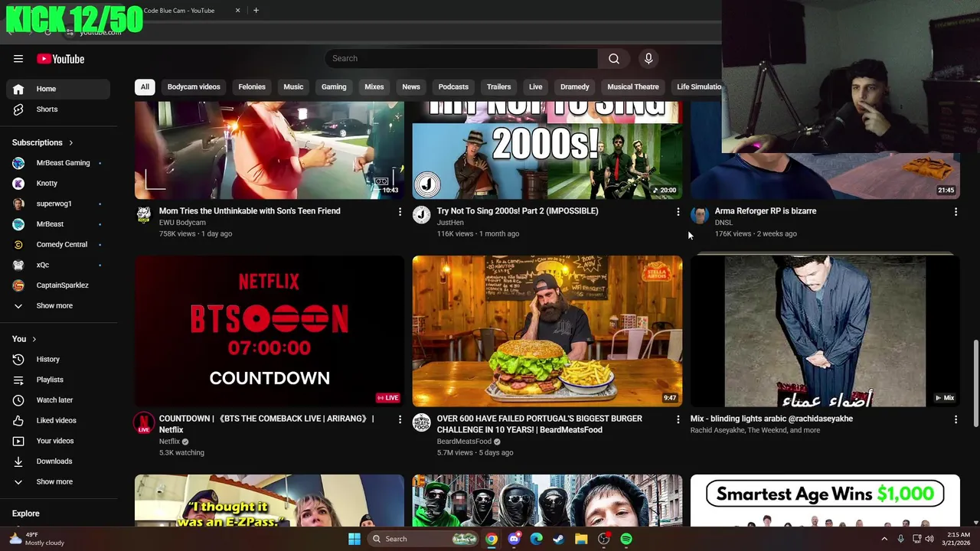Start voice search with the microphone
Image resolution: width=980 pixels, height=551 pixels.
pyautogui.click(x=648, y=59)
